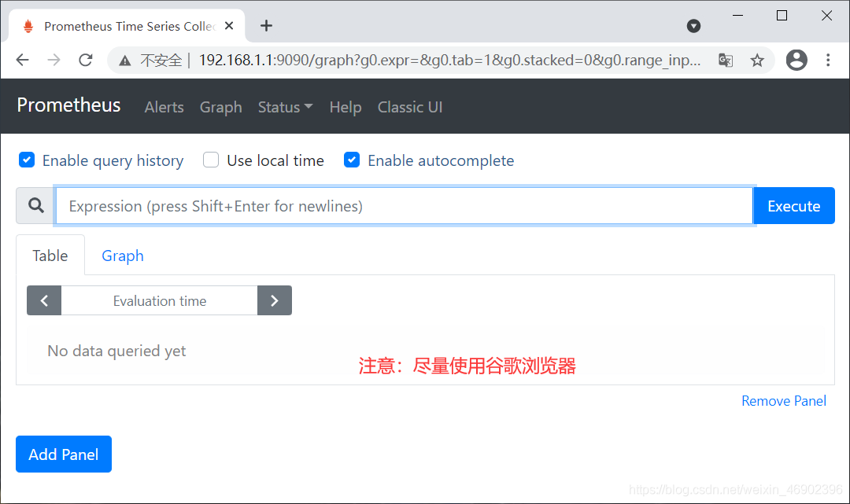Screen dimensions: 850x504
Task: Click the not-secure warning triangle icon
Action: coord(125,61)
